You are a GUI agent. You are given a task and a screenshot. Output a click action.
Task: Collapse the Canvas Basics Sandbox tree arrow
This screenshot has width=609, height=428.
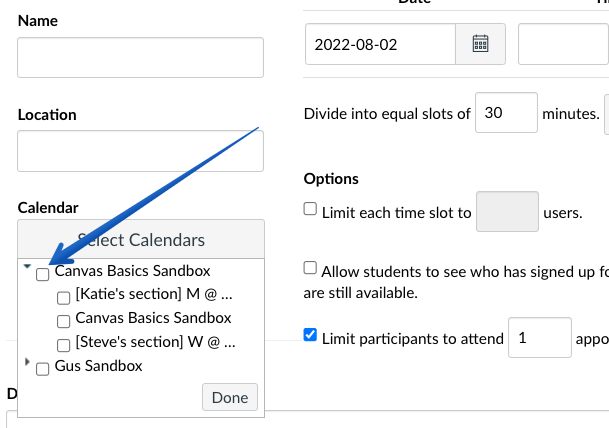(27, 266)
